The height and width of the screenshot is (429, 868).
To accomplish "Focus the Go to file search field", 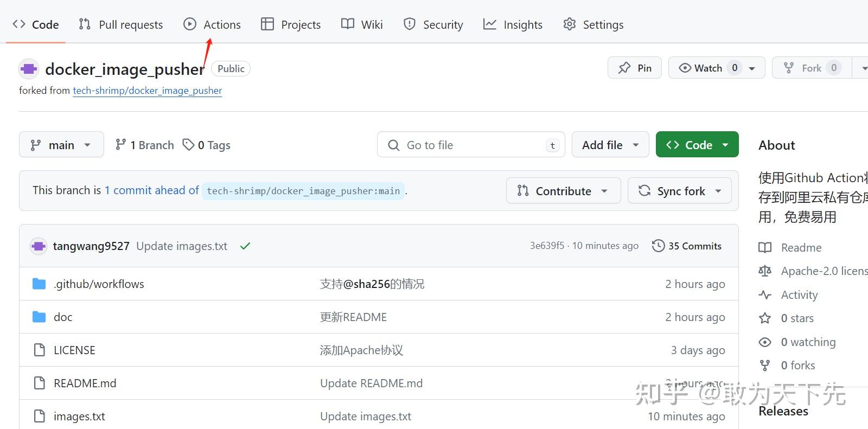I will tap(471, 145).
